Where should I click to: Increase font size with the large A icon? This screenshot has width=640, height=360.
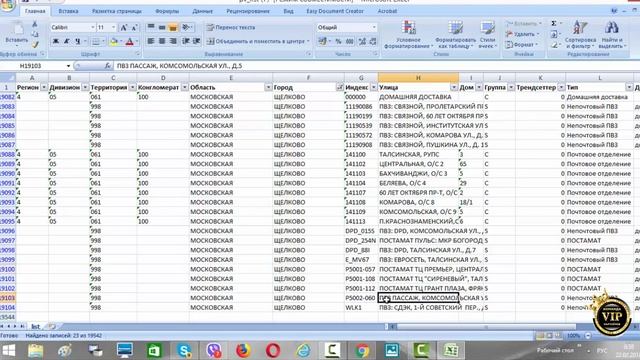[x=123, y=27]
